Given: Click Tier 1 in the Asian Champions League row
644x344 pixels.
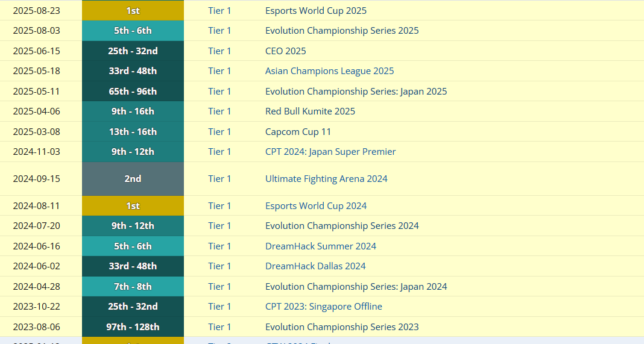Looking at the screenshot, I should [219, 71].
